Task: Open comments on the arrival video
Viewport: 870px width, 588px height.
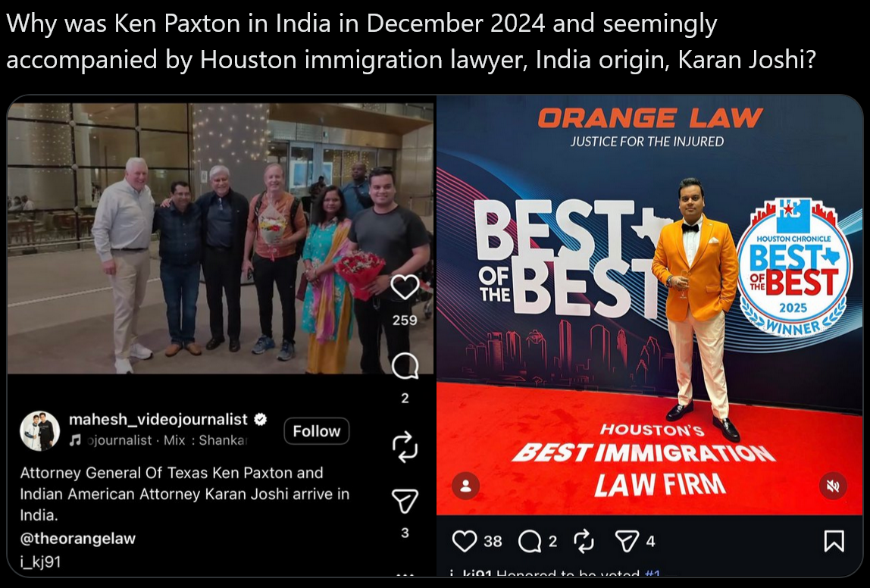Action: coord(405,366)
